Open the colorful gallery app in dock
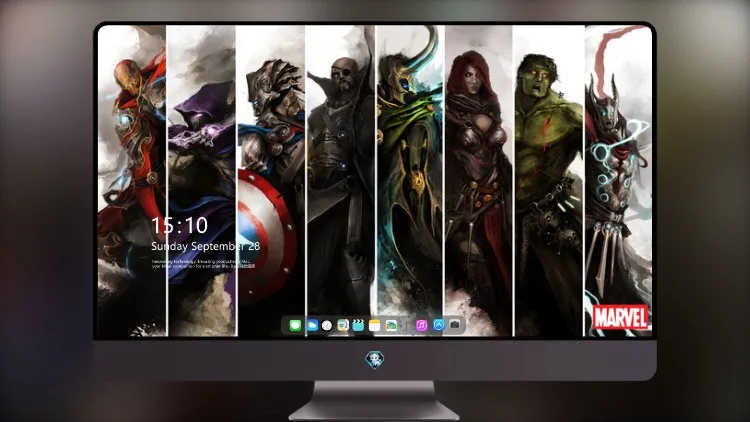750x422 pixels. pos(391,325)
